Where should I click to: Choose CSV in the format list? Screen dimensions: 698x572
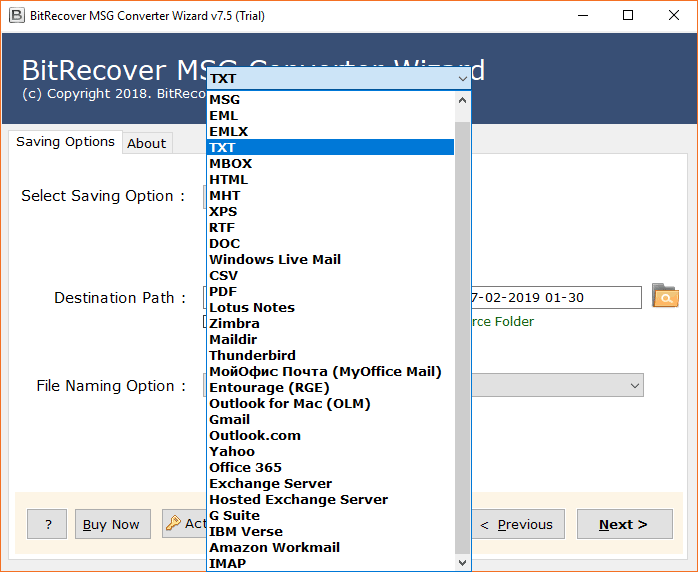330,276
